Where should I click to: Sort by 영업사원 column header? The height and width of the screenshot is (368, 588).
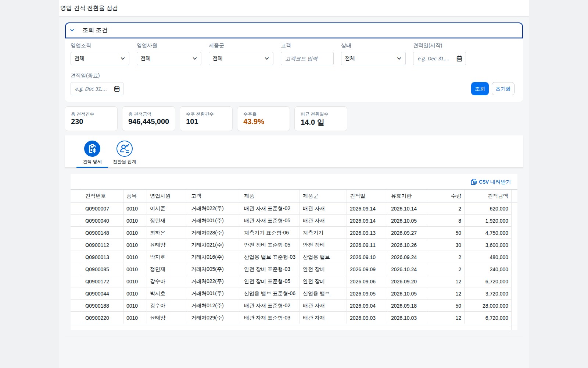[168, 196]
